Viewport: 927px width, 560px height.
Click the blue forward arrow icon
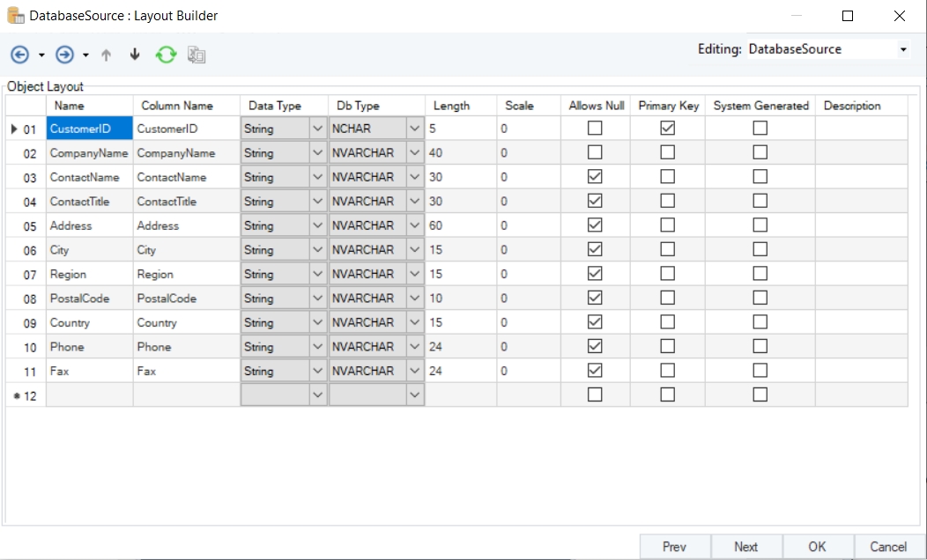coord(64,55)
